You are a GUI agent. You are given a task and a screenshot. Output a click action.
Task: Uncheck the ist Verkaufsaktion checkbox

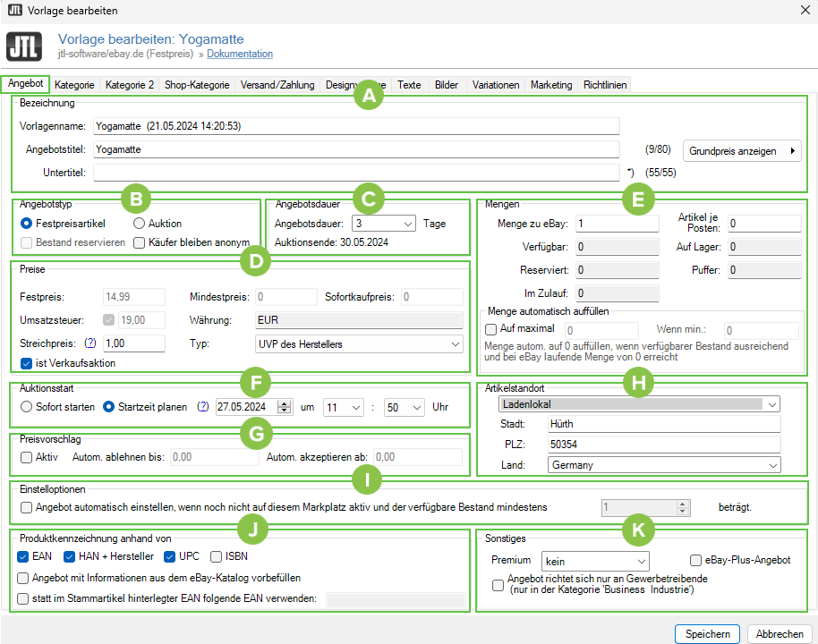coord(26,363)
